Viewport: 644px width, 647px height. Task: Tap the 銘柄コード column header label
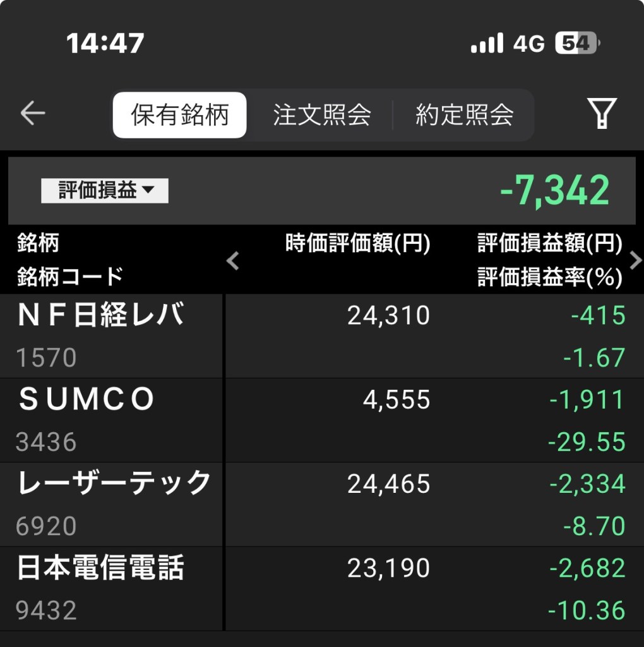(x=70, y=277)
